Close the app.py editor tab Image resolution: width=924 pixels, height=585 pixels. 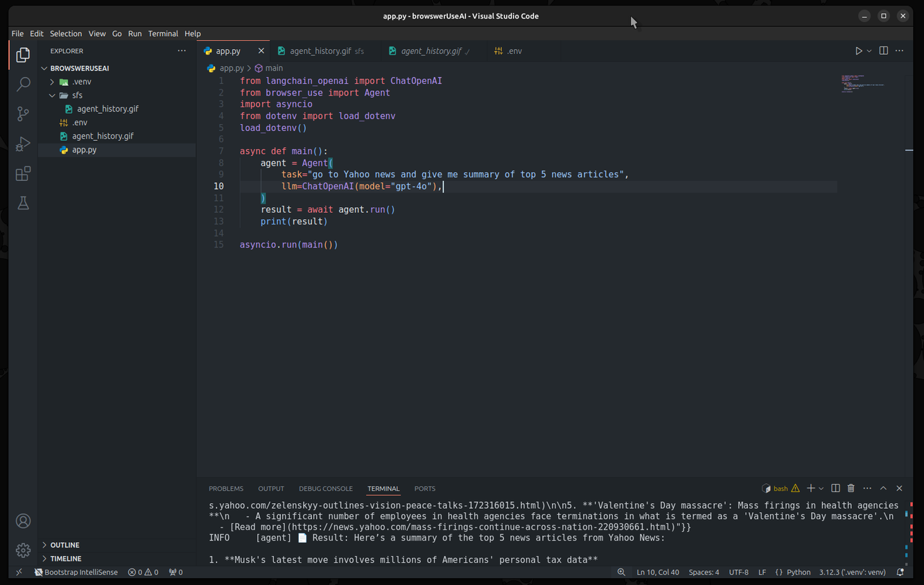(261, 51)
